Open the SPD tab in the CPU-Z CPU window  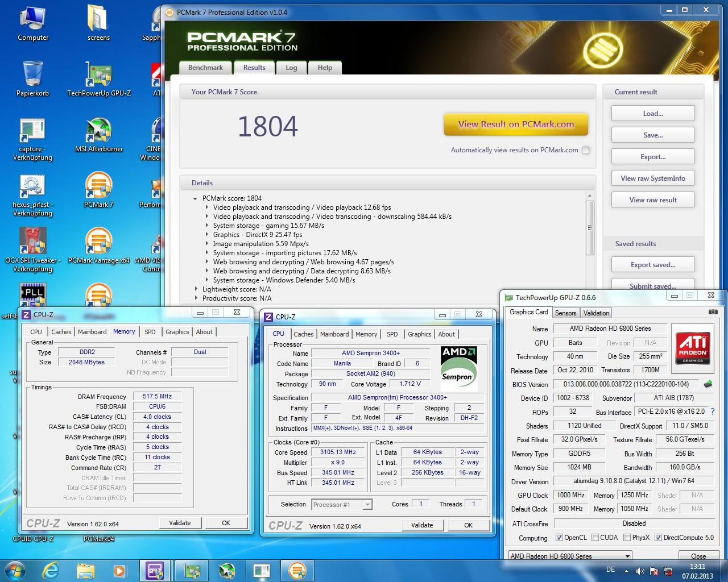[x=392, y=334]
